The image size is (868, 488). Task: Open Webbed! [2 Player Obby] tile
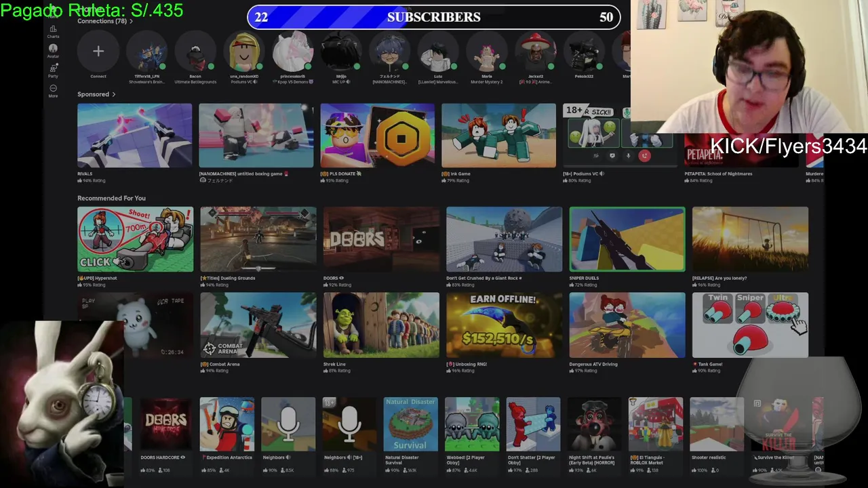[472, 424]
